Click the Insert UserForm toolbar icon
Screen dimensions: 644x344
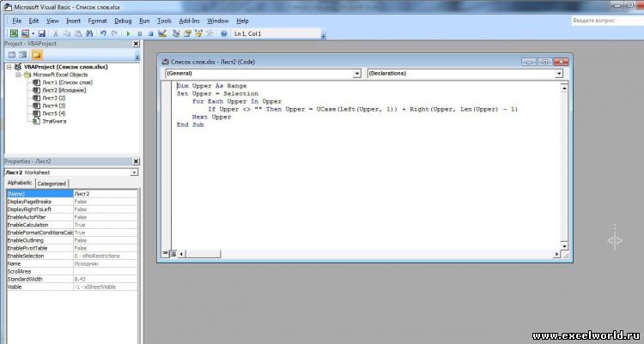(x=26, y=33)
